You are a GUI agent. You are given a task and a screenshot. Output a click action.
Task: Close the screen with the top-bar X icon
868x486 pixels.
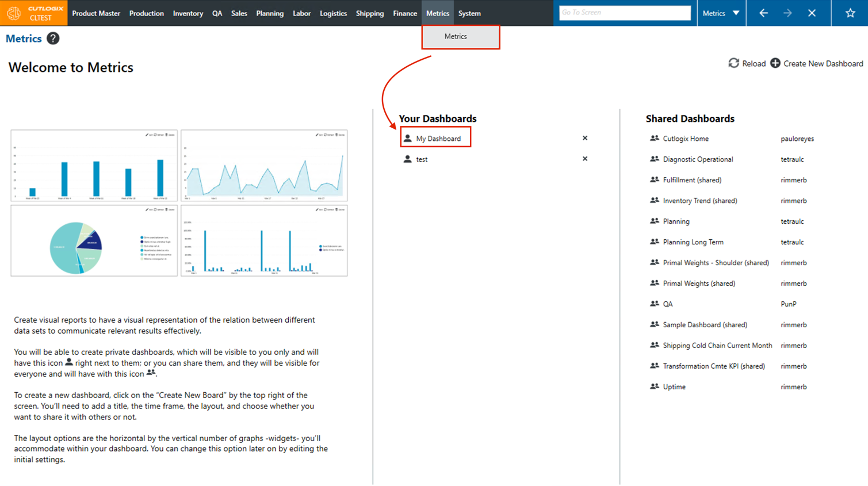click(812, 13)
